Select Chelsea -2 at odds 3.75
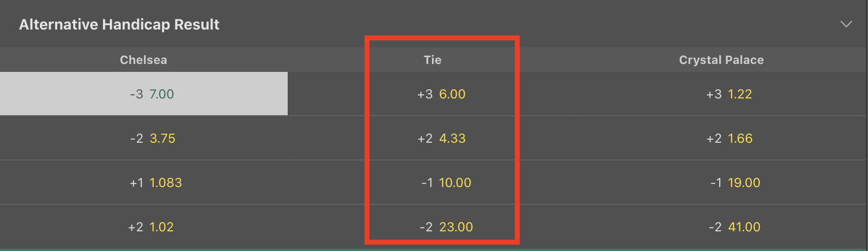The image size is (868, 251). [x=144, y=138]
